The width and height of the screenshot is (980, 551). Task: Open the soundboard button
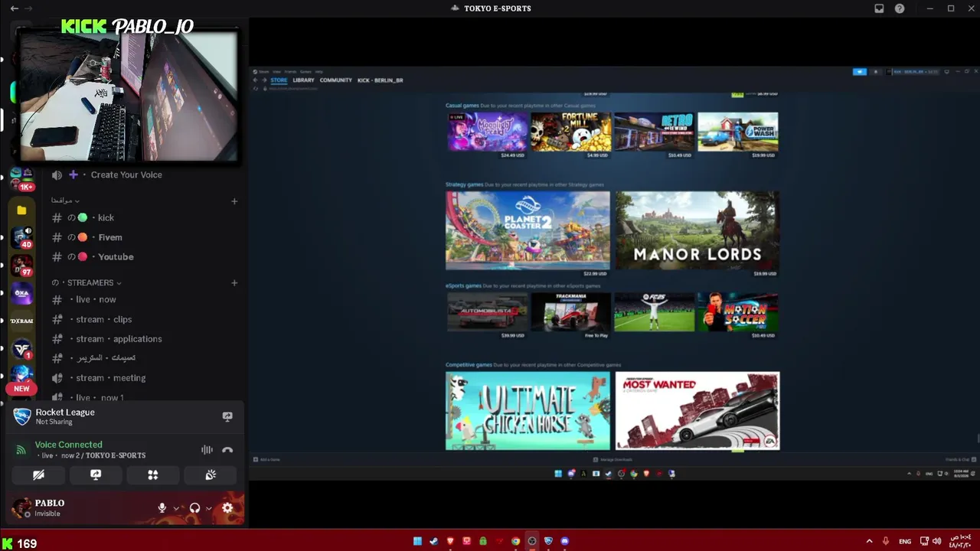[211, 475]
